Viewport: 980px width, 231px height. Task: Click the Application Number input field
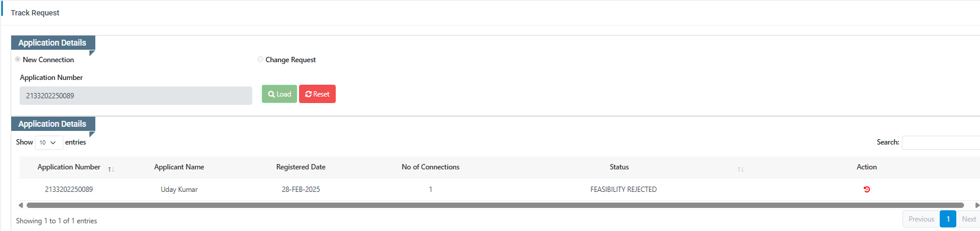136,95
